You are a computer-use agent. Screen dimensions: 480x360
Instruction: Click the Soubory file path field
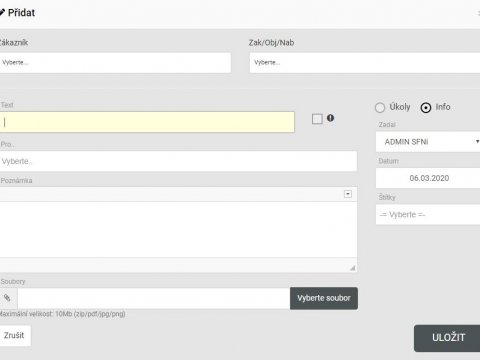click(x=154, y=298)
